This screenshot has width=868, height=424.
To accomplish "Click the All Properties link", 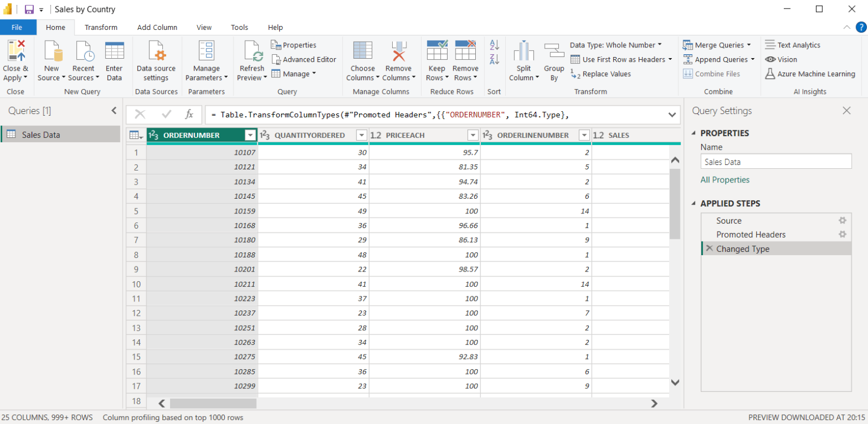I will pos(725,179).
